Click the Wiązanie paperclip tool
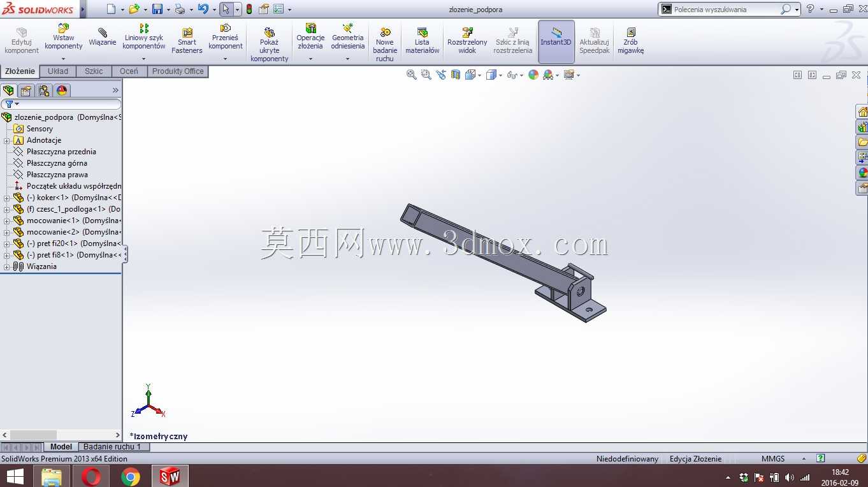The image size is (868, 487). (103, 38)
